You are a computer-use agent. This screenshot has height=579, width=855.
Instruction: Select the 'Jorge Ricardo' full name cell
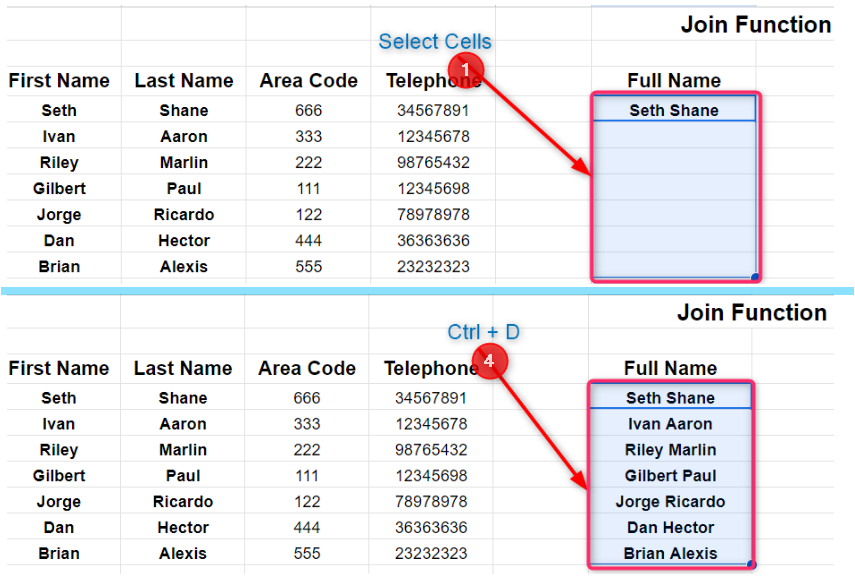[x=670, y=502]
